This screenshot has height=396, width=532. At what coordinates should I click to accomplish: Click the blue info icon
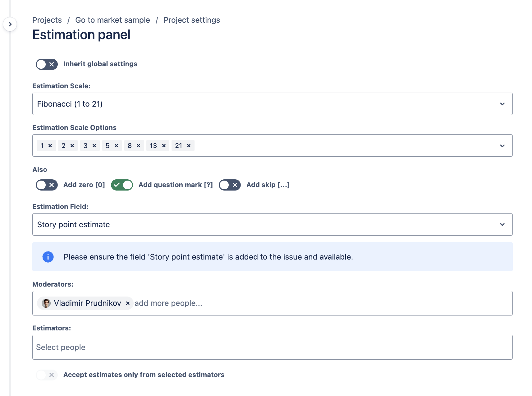tap(48, 257)
